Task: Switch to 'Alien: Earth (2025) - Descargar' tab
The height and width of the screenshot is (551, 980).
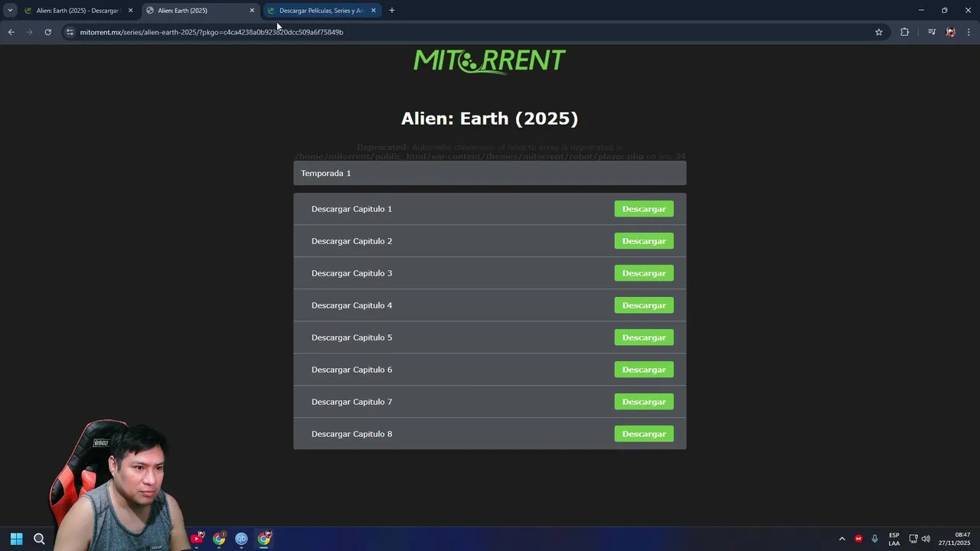Action: point(77,11)
